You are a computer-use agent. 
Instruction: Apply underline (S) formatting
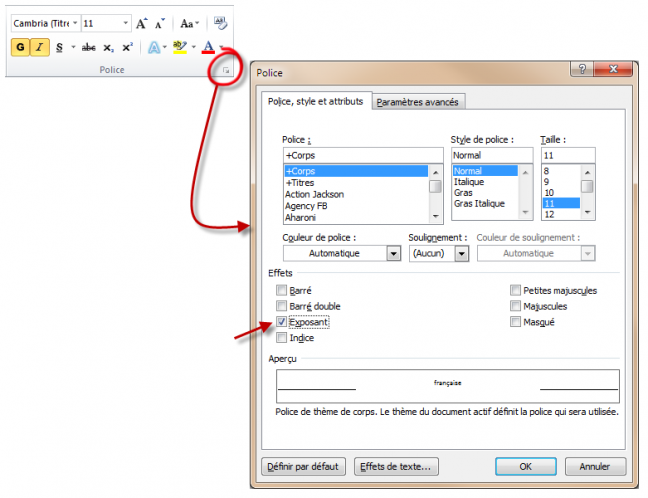point(59,47)
